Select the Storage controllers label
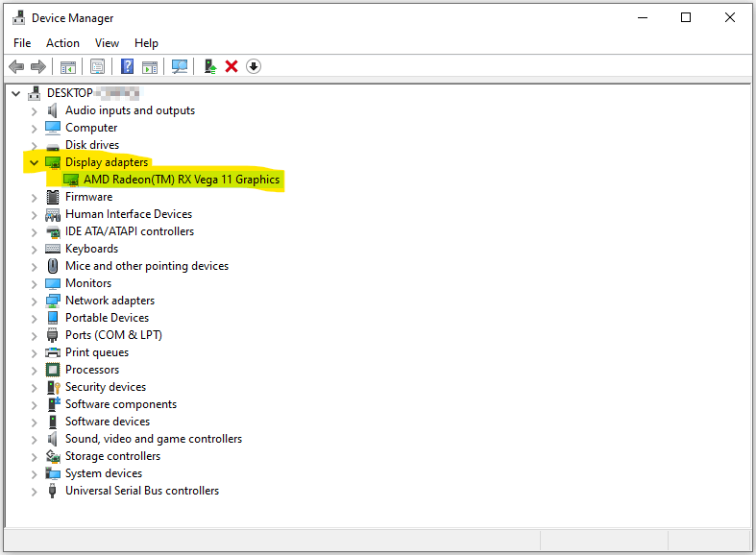This screenshot has height=555, width=756. pos(112,456)
